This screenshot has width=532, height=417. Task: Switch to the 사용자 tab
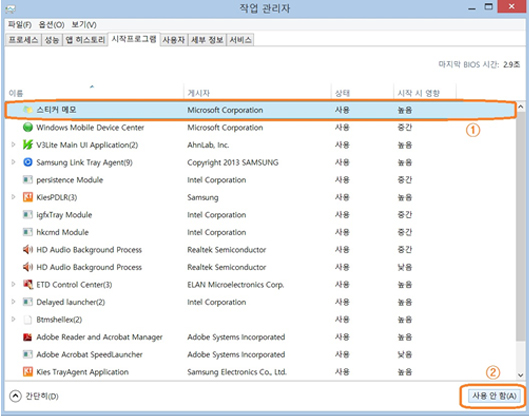(x=173, y=40)
